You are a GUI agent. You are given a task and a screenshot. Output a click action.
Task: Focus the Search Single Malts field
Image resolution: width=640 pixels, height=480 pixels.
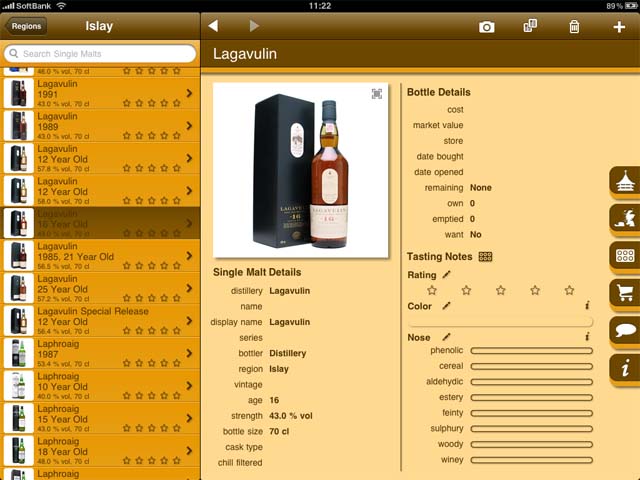tap(100, 53)
